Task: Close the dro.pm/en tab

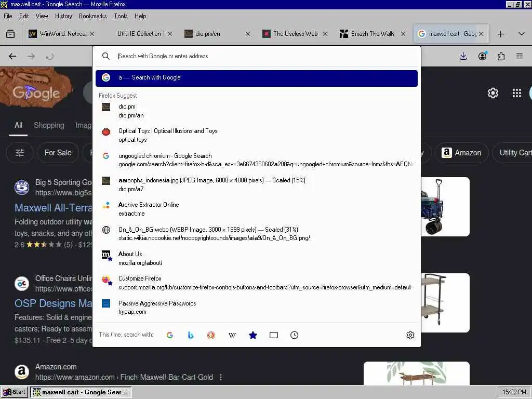Action: 248,34
